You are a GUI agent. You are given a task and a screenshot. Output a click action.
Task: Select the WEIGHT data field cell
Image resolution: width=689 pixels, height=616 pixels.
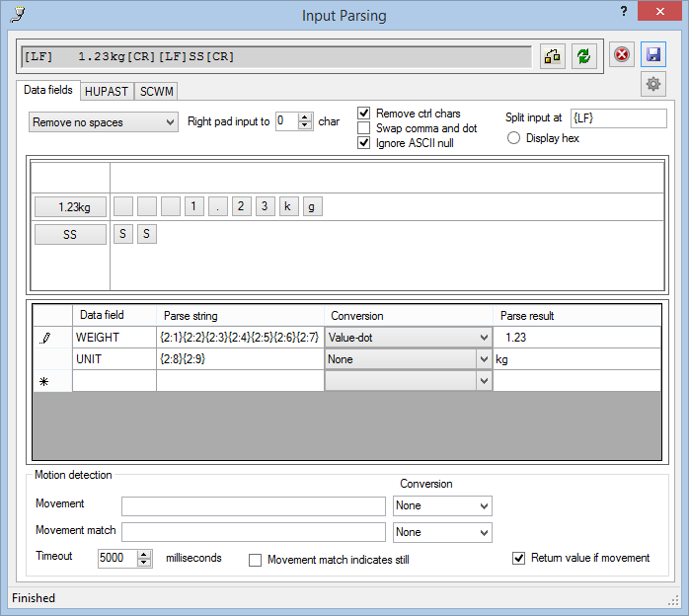[115, 338]
